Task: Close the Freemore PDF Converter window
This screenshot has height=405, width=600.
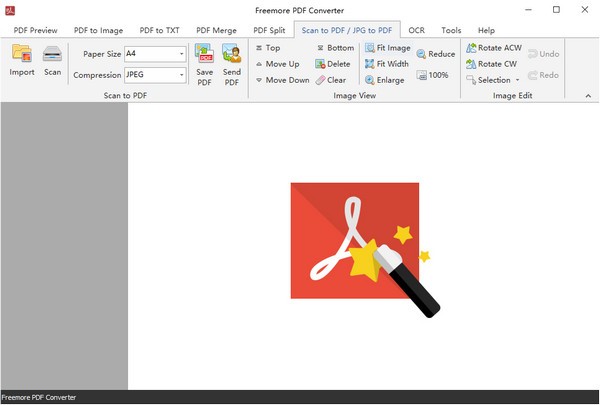Action: tap(585, 10)
